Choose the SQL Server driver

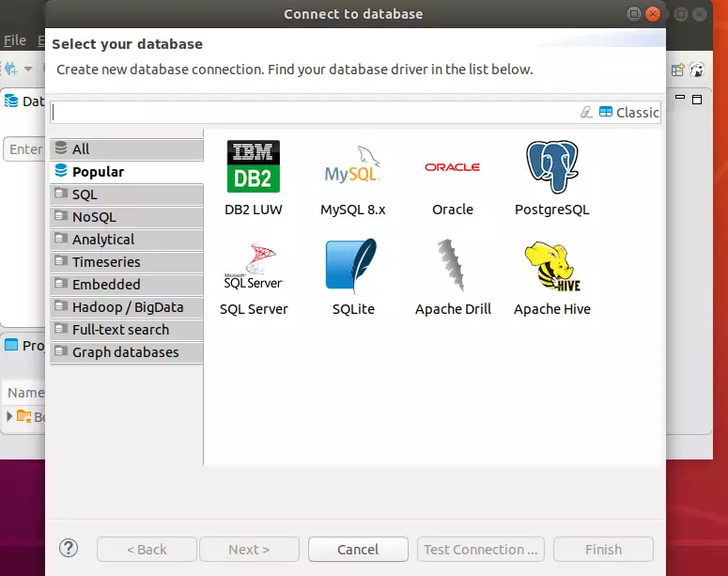[254, 277]
